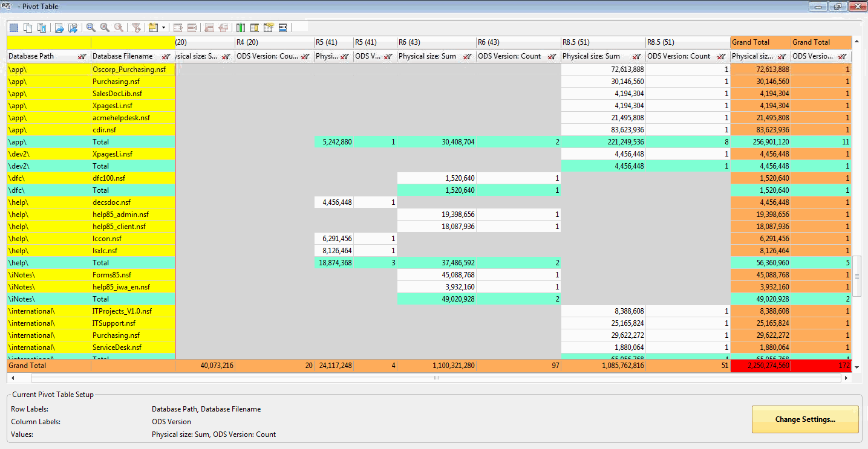868x449 pixels.
Task: Click the Zoom Out magnifier toolbar icon
Action: 105,27
